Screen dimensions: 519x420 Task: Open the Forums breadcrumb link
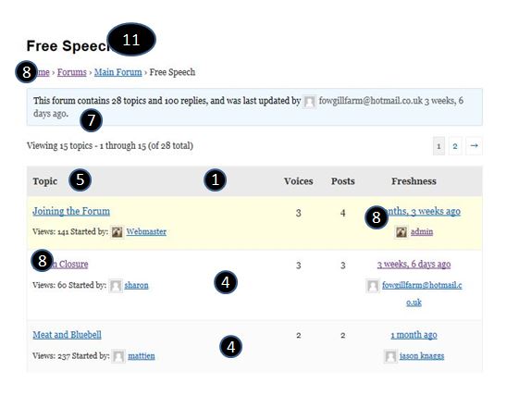[x=72, y=72]
